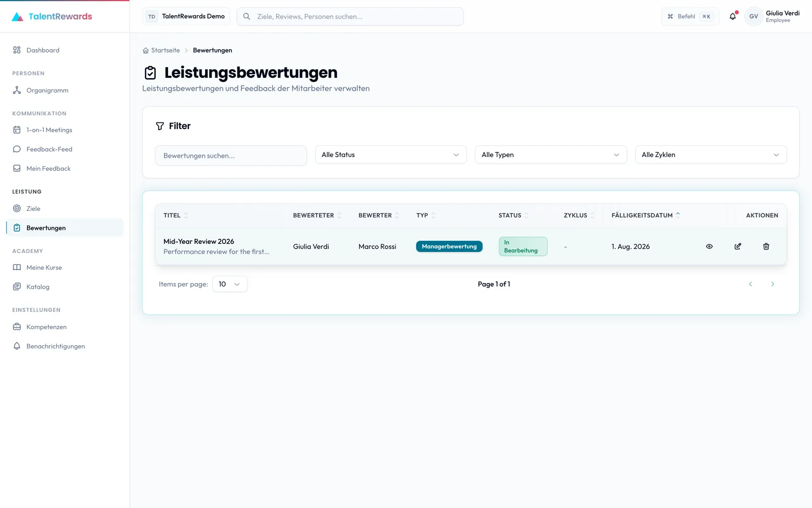Edit the Mid-Year Review with pencil icon

(738, 246)
